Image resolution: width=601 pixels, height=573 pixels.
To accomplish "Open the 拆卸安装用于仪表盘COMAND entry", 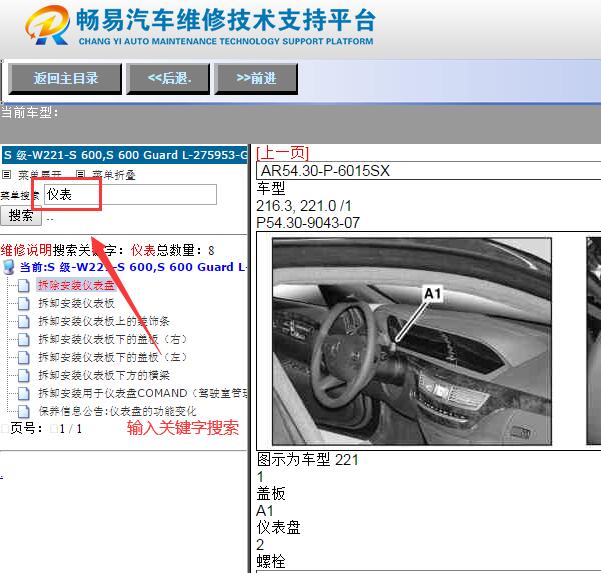I will [143, 393].
